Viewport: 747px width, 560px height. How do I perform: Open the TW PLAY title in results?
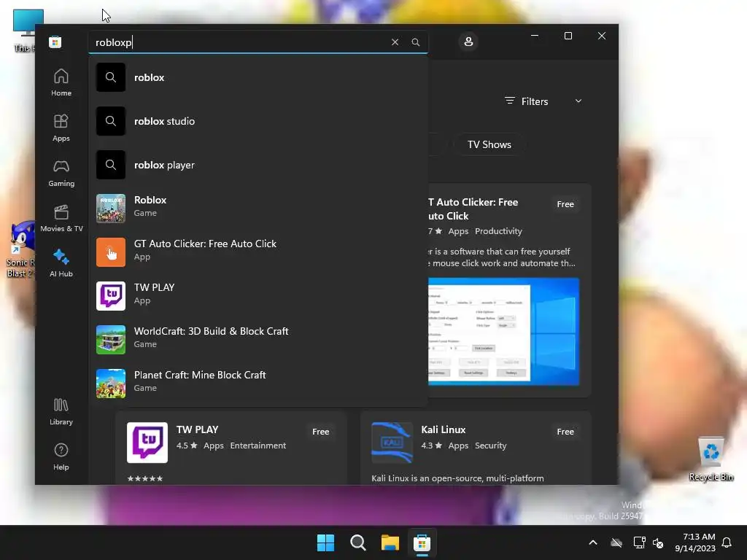point(197,429)
